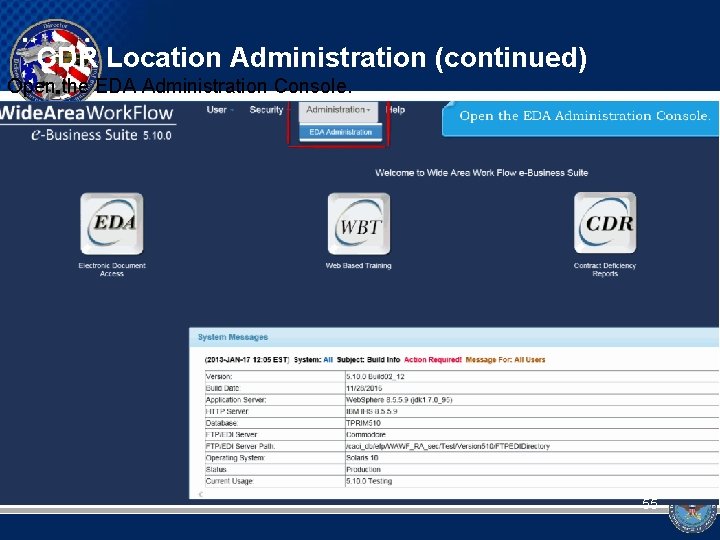Click the Database: label cell
This screenshot has width=720, height=540.
275,423
